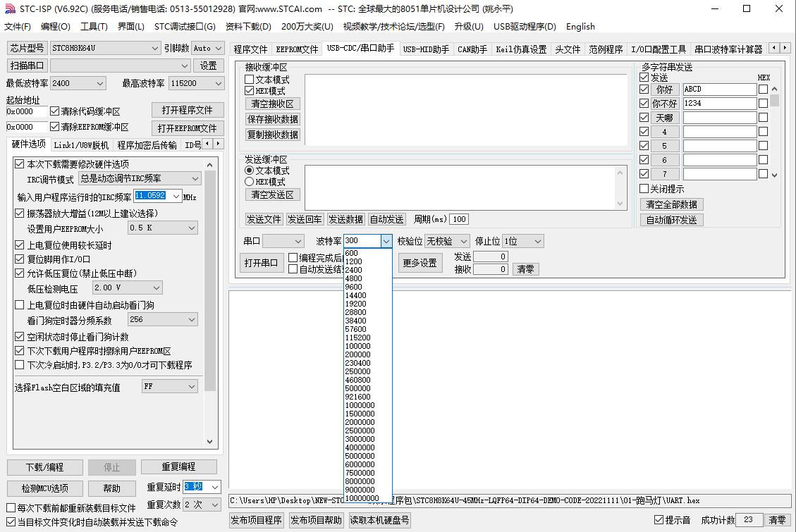Screen dimensions: 796x532
Task: Click the 1234 string input field
Action: click(719, 104)
